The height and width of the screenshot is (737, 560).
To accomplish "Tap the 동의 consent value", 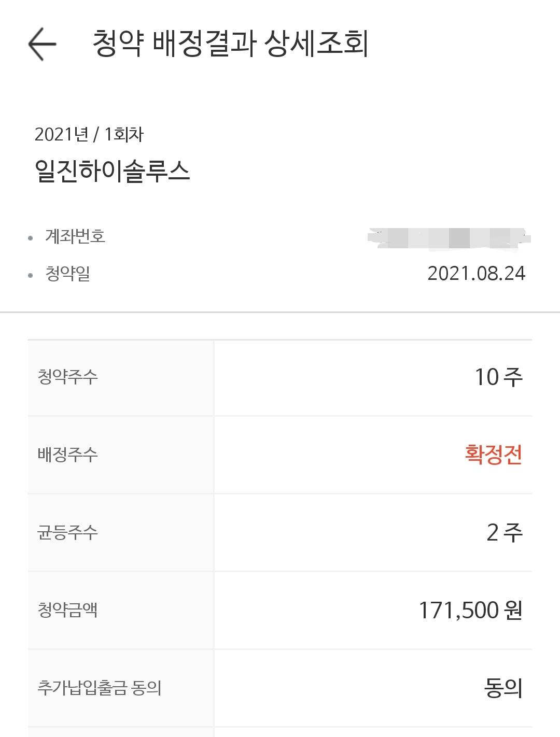I will 502,688.
